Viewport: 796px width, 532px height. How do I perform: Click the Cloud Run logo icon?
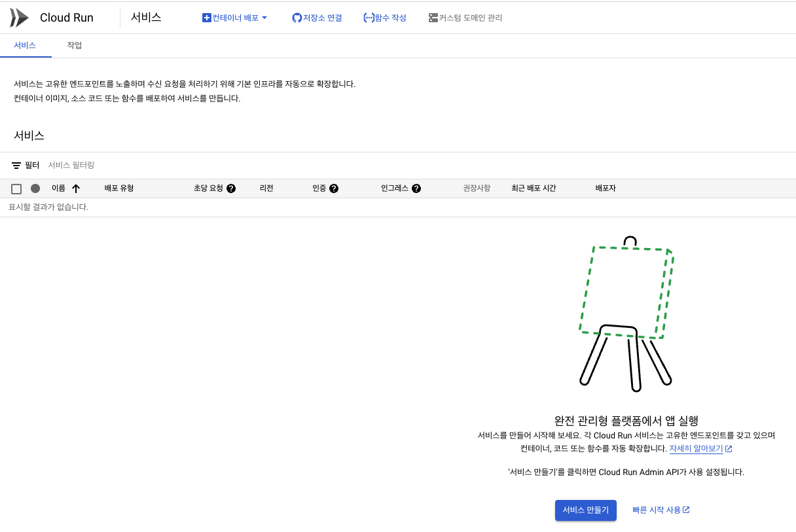(x=19, y=18)
